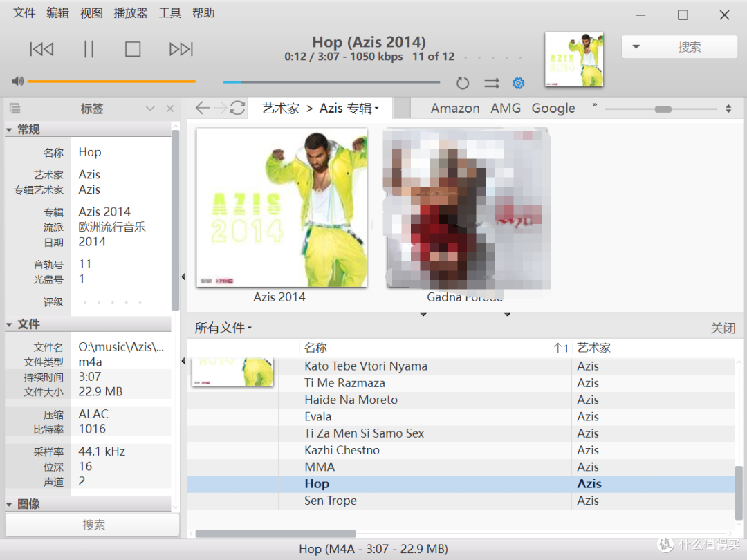Screen dimensions: 747x560
Task: Navigate forward in the browser
Action: point(220,108)
